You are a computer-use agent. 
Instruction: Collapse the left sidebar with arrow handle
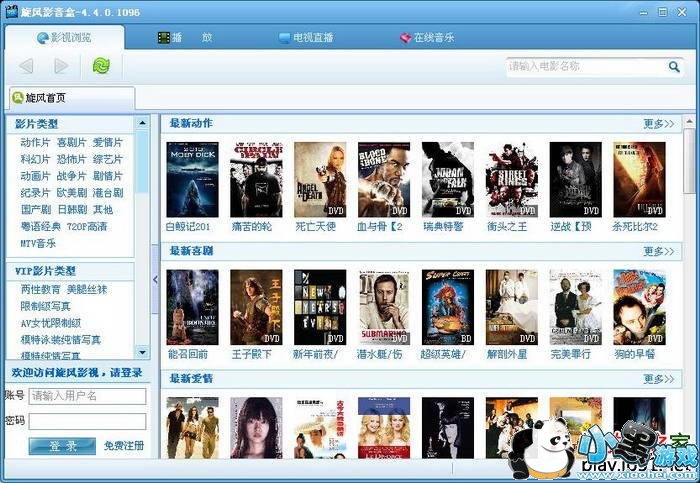click(x=155, y=279)
